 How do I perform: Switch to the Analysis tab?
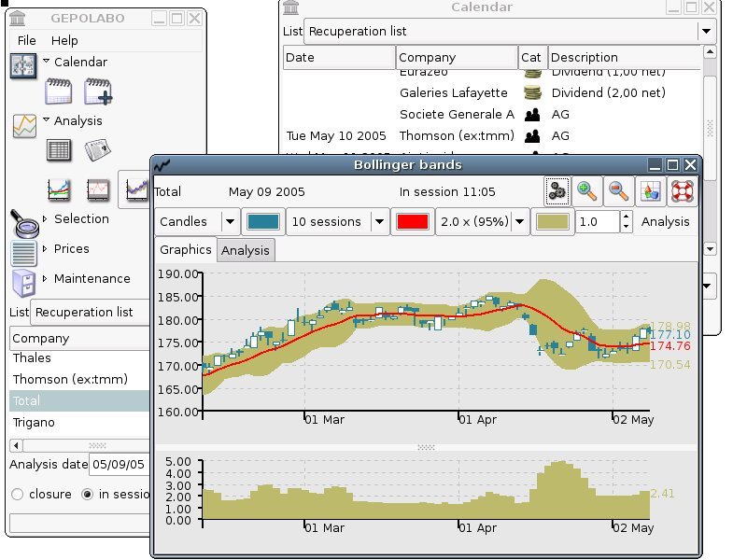pos(246,250)
